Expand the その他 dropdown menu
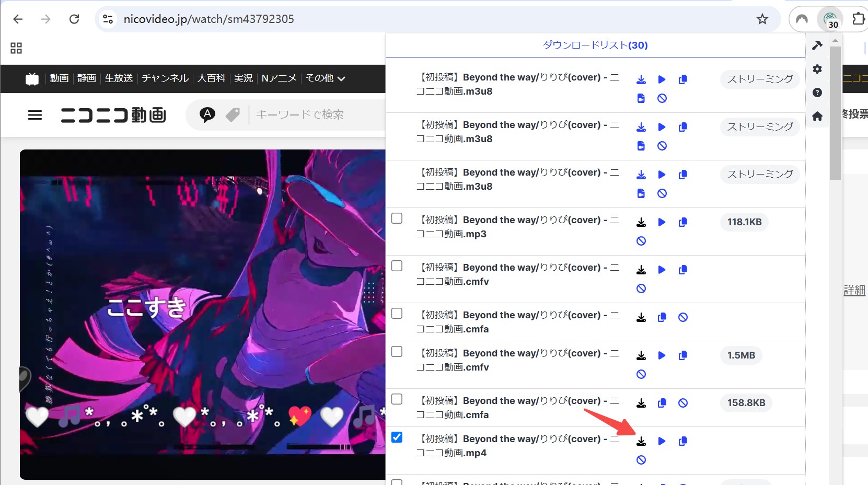 click(x=326, y=78)
